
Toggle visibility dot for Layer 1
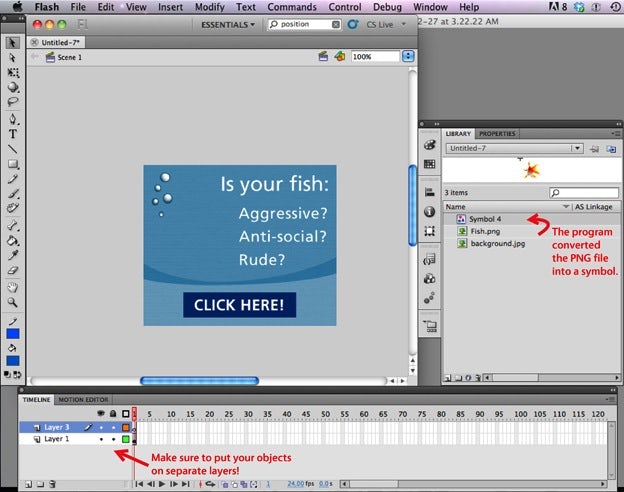101,439
